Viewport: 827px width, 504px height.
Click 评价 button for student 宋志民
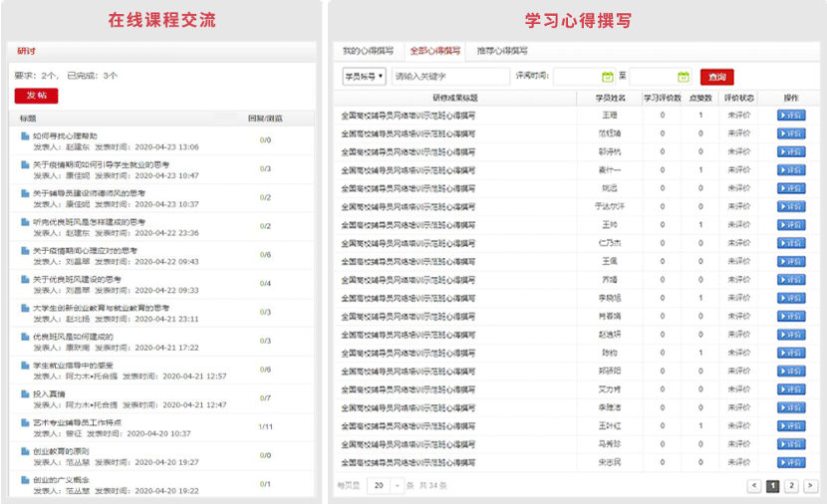791,463
